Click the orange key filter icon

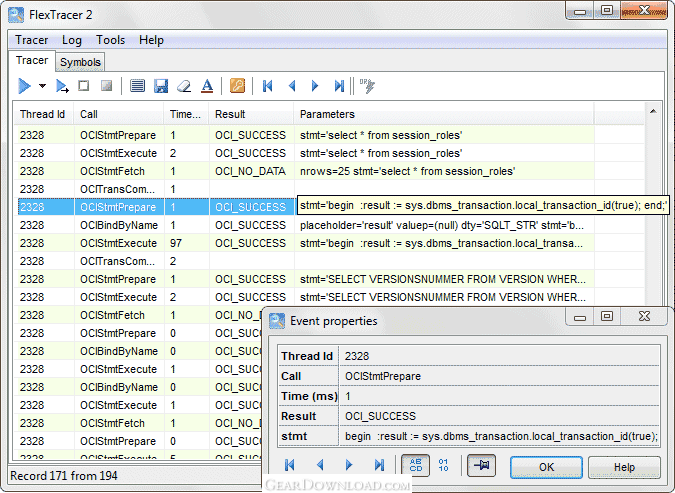point(237,86)
